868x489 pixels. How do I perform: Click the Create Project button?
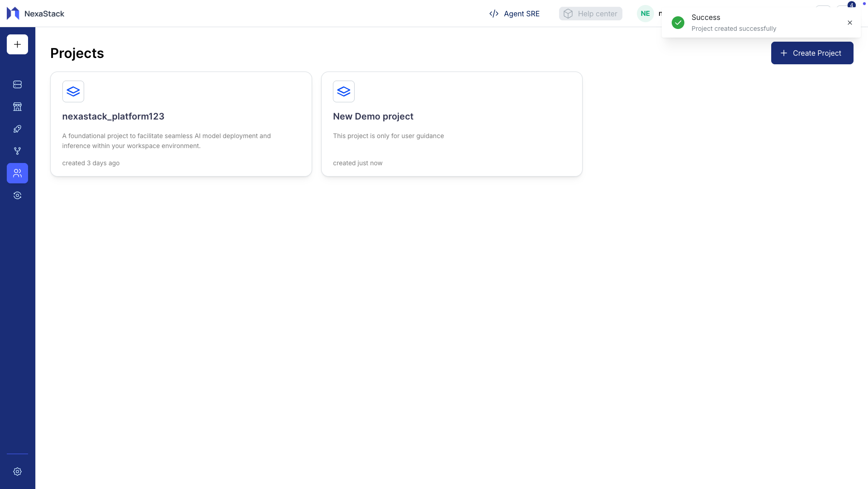pyautogui.click(x=812, y=53)
